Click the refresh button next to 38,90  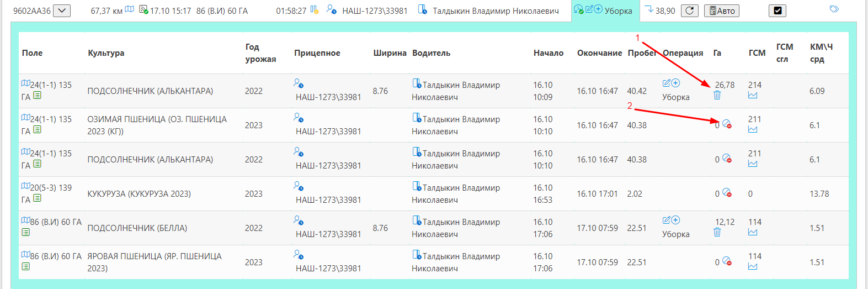click(689, 10)
